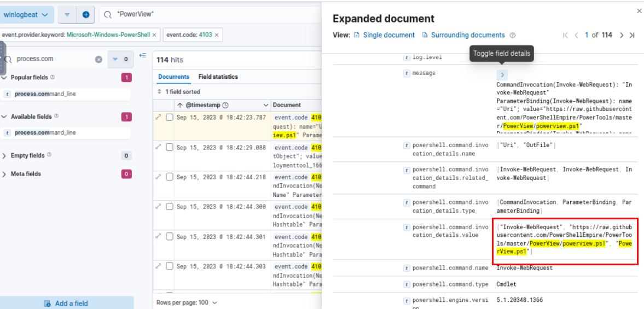Viewport: 644px width, 309px height.
Task: Jump to last document in flyout
Action: click(x=632, y=35)
